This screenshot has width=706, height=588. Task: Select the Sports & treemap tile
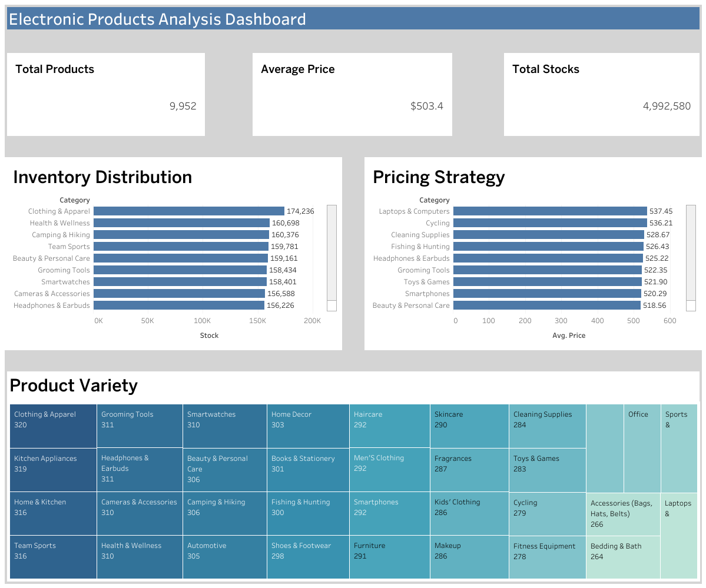[x=679, y=449]
